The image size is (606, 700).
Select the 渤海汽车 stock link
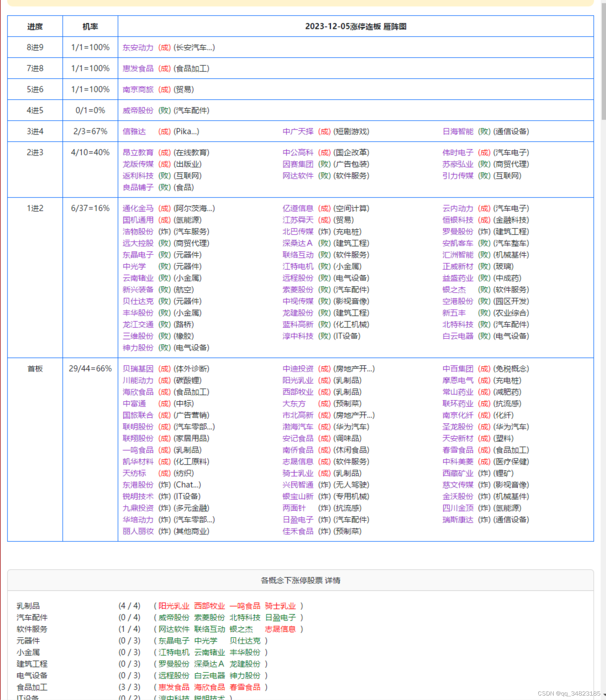tap(298, 427)
